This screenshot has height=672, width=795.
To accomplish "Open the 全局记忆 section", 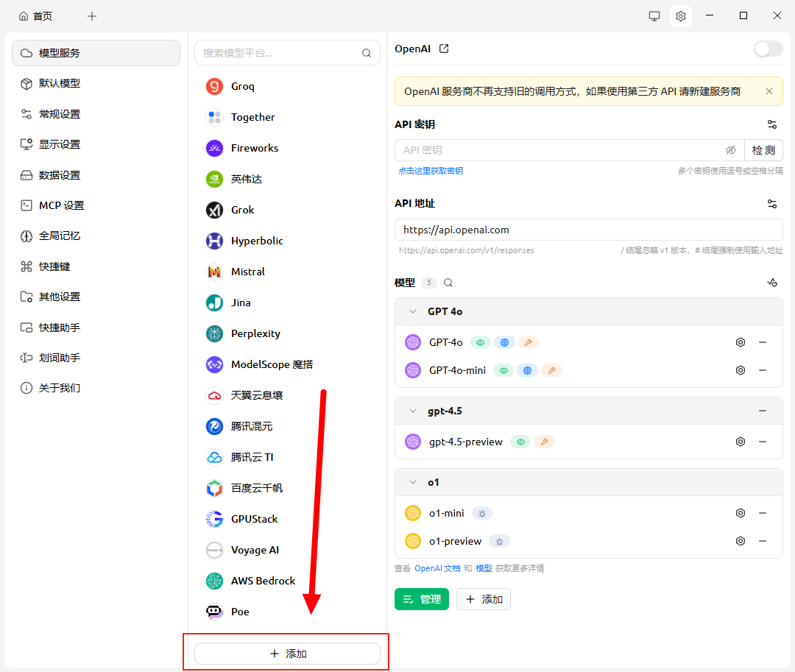I will tap(96, 236).
